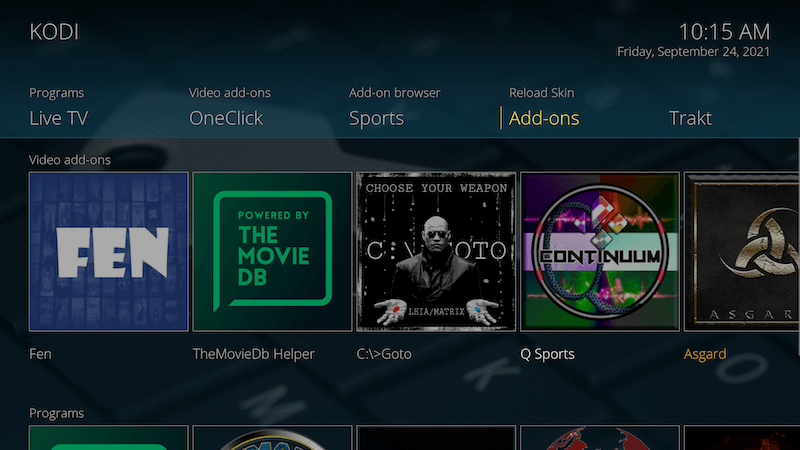Open the Trakt menu item
The image size is (800, 450).
[x=690, y=118]
